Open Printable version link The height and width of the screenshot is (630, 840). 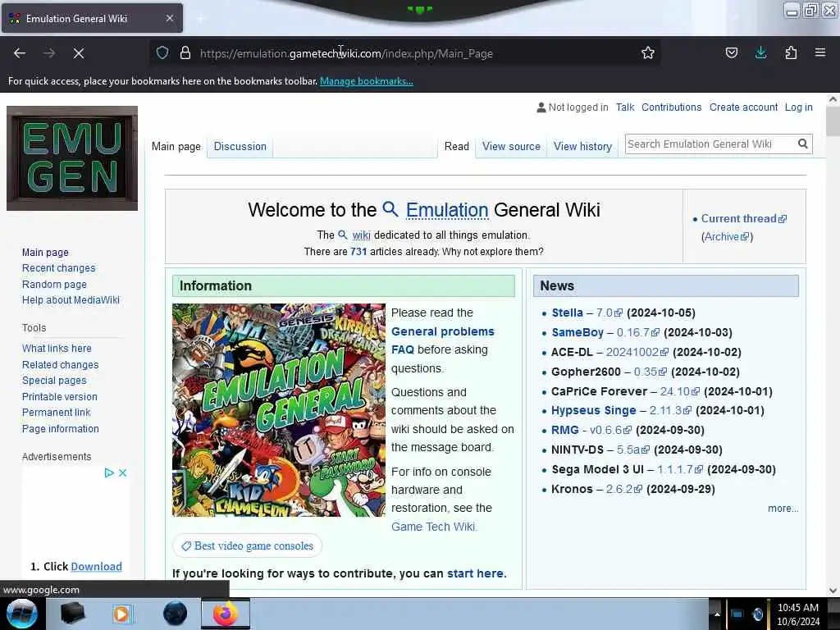click(x=59, y=396)
